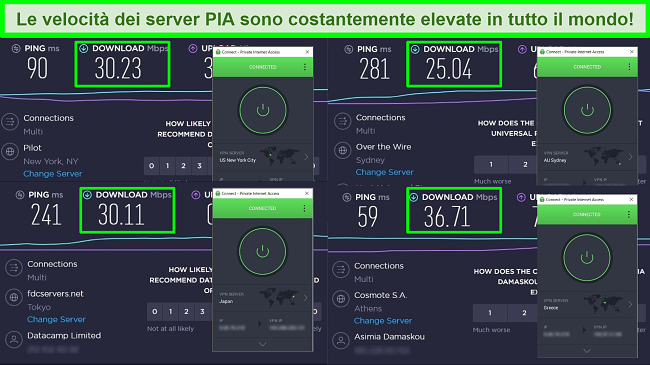Click the globe icon next to Pilot
650x365 pixels.
point(10,152)
